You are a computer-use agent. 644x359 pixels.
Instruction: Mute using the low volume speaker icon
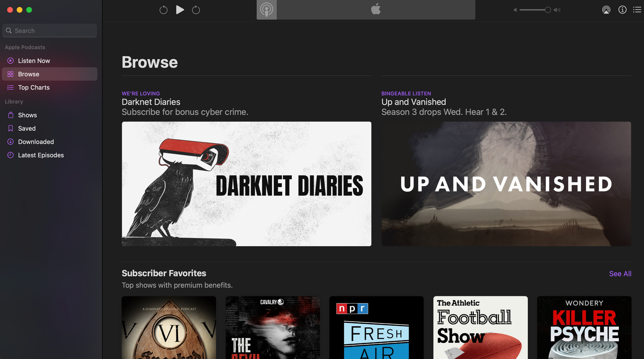pos(515,10)
